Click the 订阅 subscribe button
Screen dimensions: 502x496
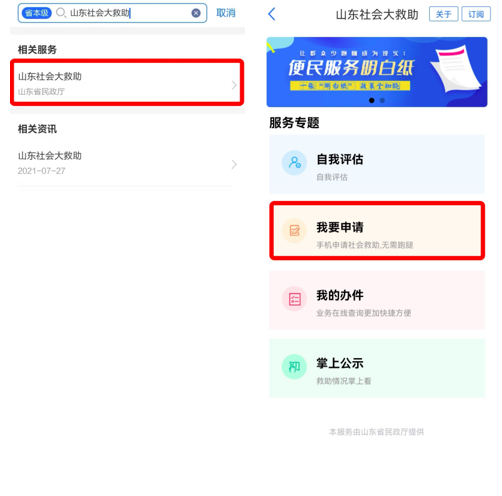(x=476, y=14)
